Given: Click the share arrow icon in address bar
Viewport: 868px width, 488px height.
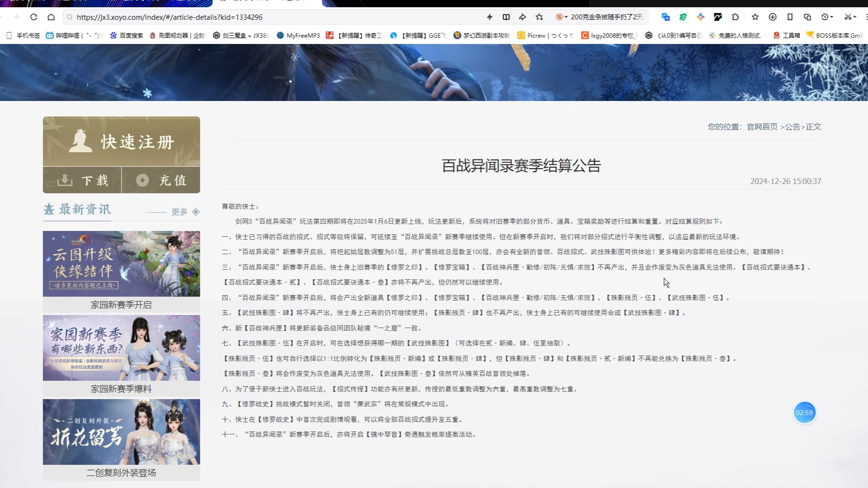Looking at the screenshot, I should 522,17.
